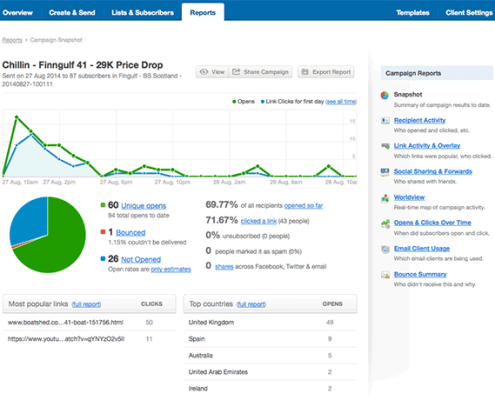Image resolution: width=495 pixels, height=400 pixels.
Task: Click the blue Not Opened legend square
Action: pyautogui.click(x=103, y=259)
